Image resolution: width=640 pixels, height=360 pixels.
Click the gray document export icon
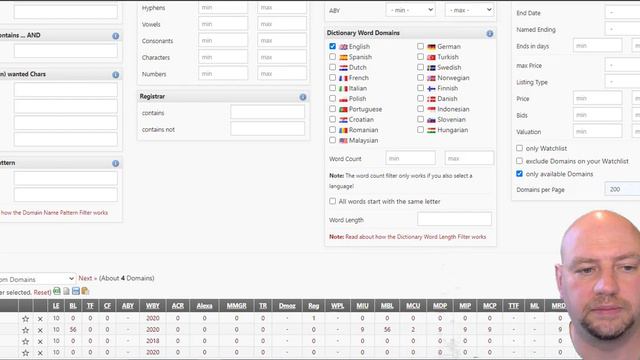[x=66, y=291]
